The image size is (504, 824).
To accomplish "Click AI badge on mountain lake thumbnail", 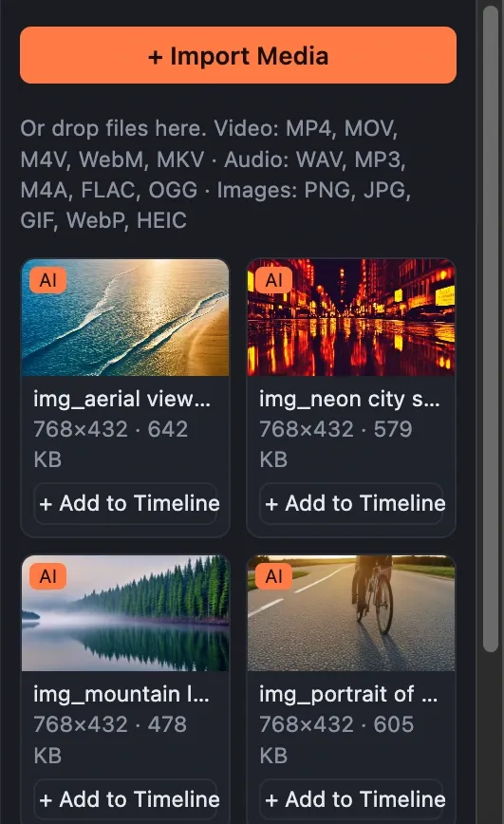I will coord(47,576).
